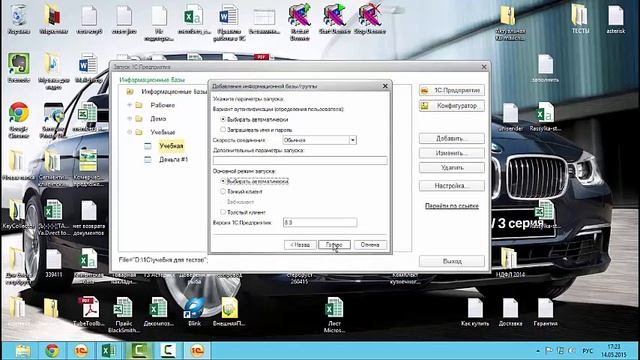Launch 1С:Предприятие from the launcher window

click(452, 90)
